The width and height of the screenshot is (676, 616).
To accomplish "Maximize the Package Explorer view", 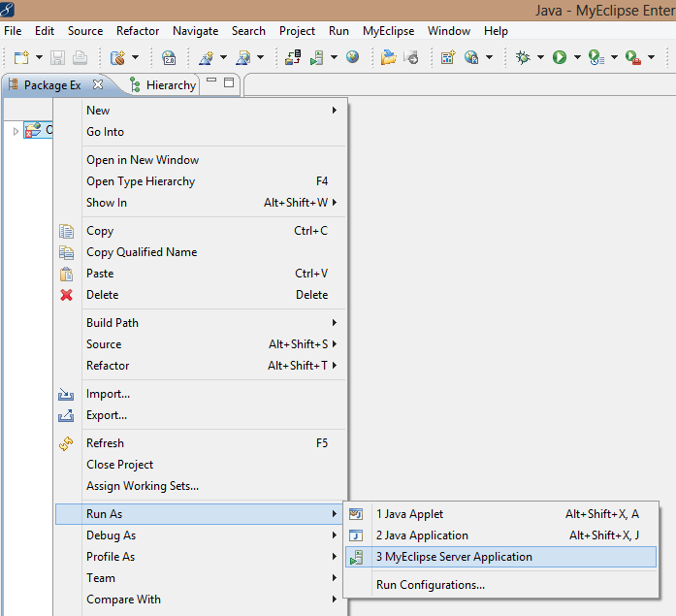I will click(229, 82).
